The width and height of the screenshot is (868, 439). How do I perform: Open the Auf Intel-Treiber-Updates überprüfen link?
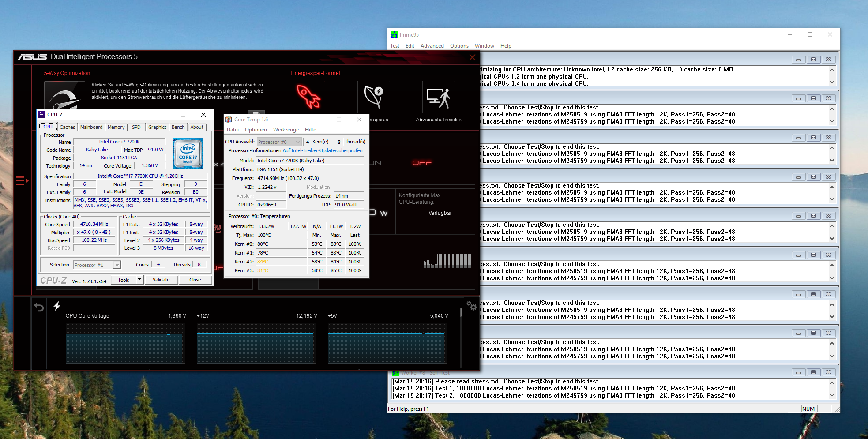click(x=323, y=150)
